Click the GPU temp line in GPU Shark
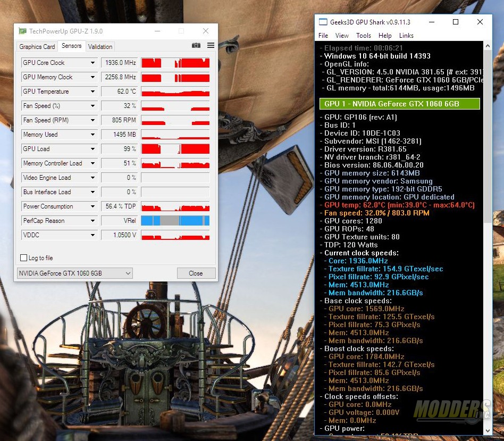Viewport: 504px width, 441px height. point(397,205)
